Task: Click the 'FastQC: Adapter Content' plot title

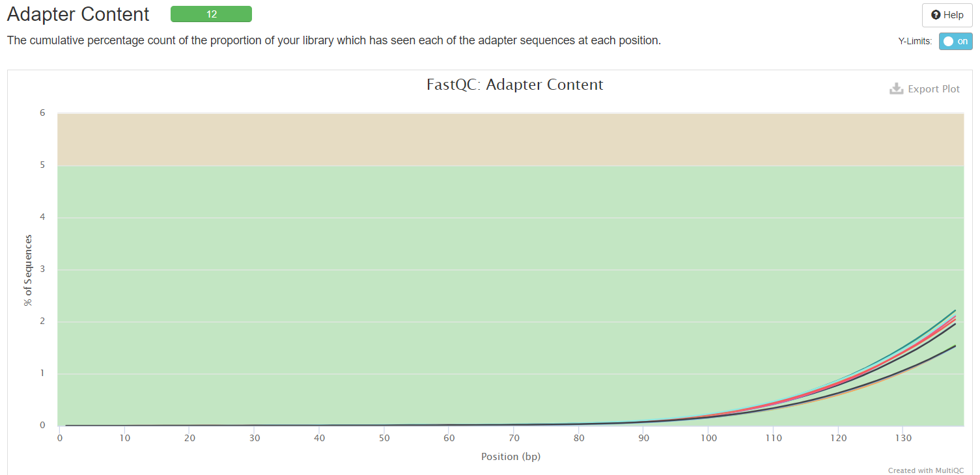Action: (514, 84)
